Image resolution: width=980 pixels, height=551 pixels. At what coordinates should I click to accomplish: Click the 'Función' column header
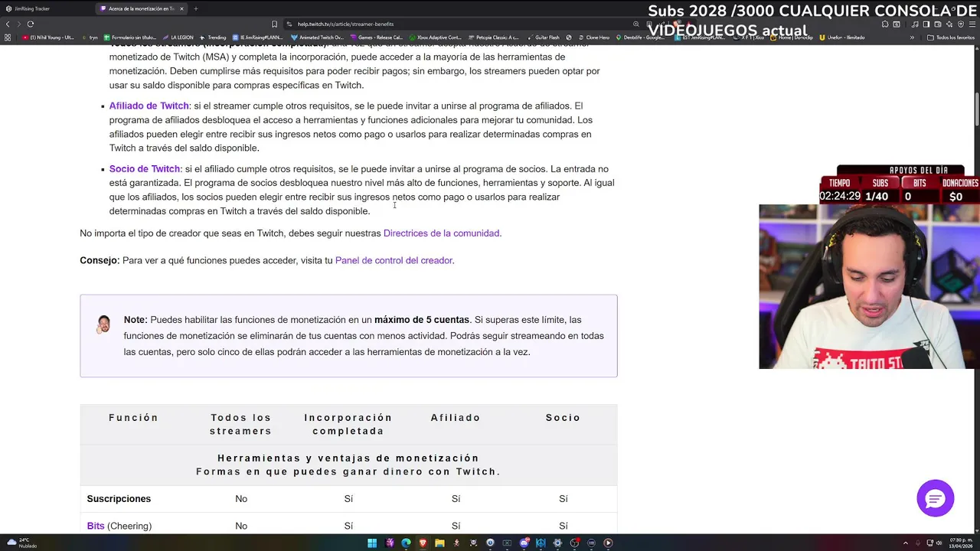(x=133, y=417)
